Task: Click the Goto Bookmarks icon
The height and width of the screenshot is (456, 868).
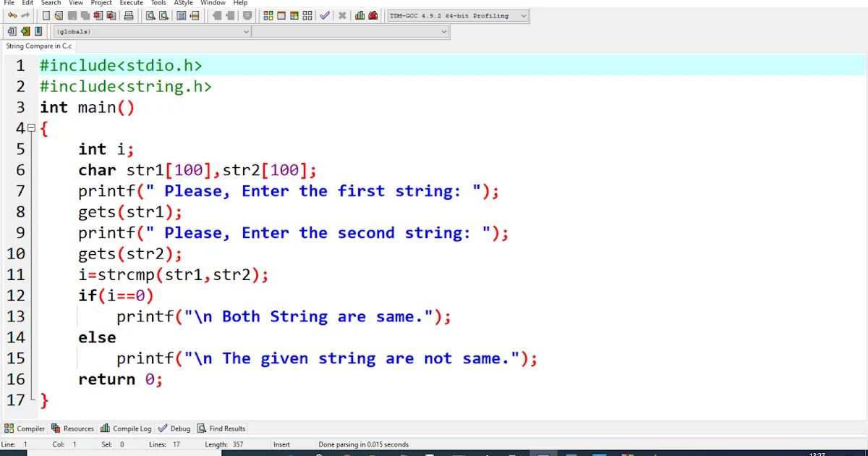Action: pyautogui.click(x=38, y=31)
